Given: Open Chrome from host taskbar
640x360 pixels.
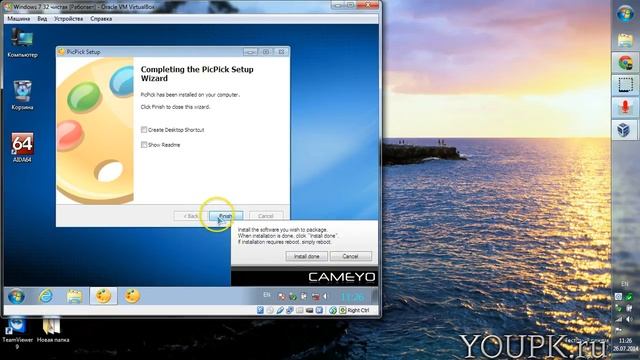Looking at the screenshot, I should [x=625, y=63].
